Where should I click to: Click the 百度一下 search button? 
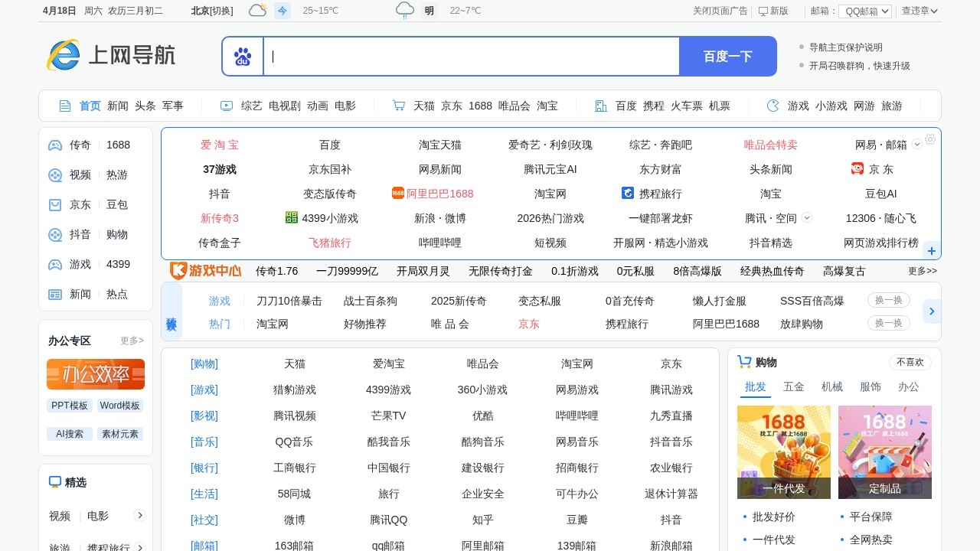(x=727, y=56)
